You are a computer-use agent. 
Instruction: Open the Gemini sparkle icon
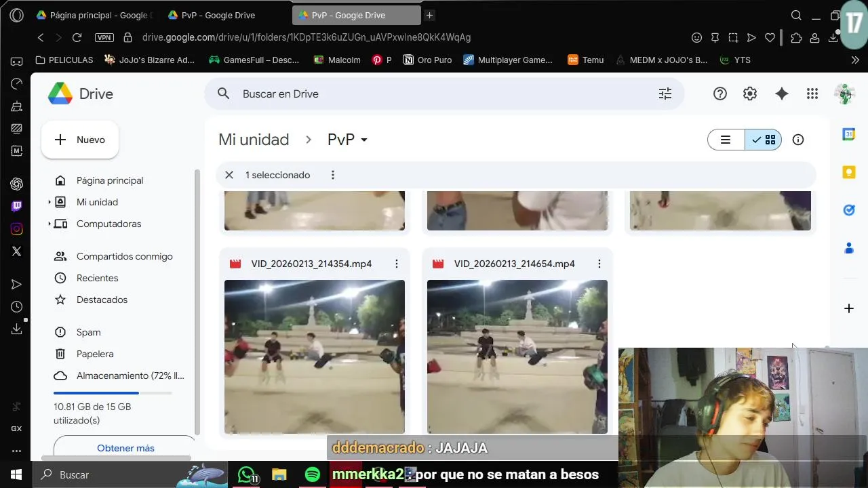[x=782, y=94]
